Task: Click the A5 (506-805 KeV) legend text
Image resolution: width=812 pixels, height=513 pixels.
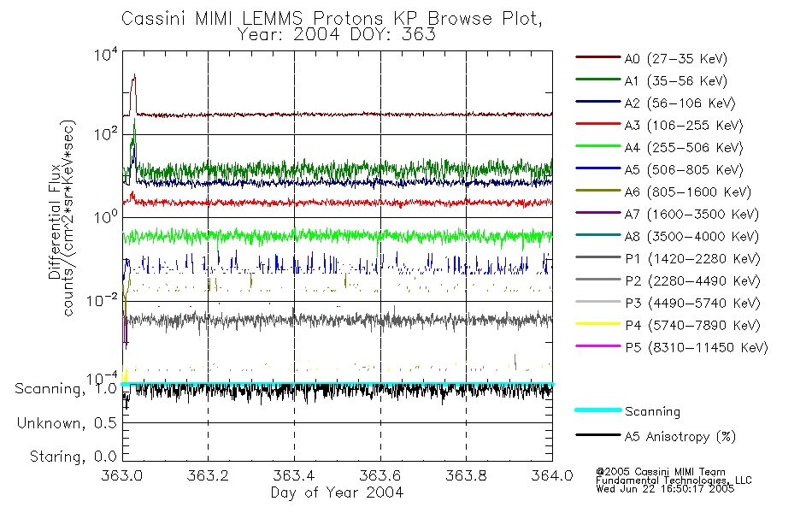Action: (x=684, y=170)
